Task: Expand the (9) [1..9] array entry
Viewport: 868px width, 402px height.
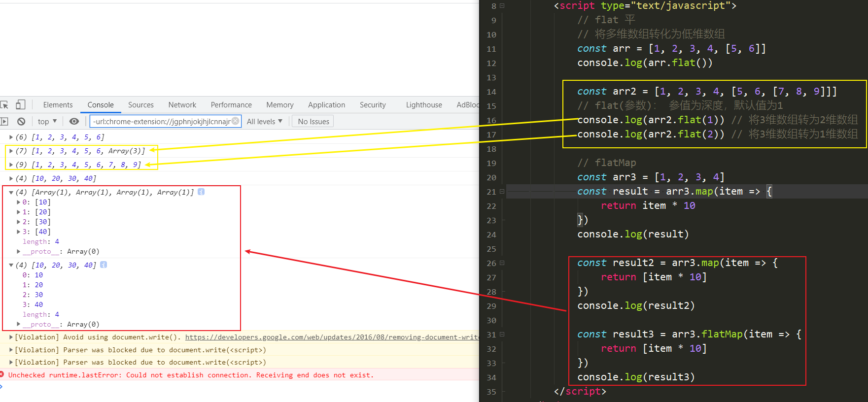Action: pos(11,165)
